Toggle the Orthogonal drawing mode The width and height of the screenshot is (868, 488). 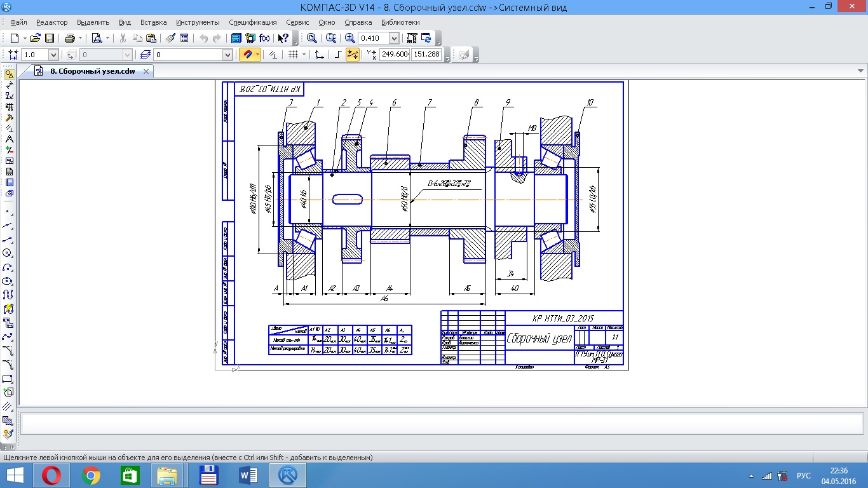338,55
